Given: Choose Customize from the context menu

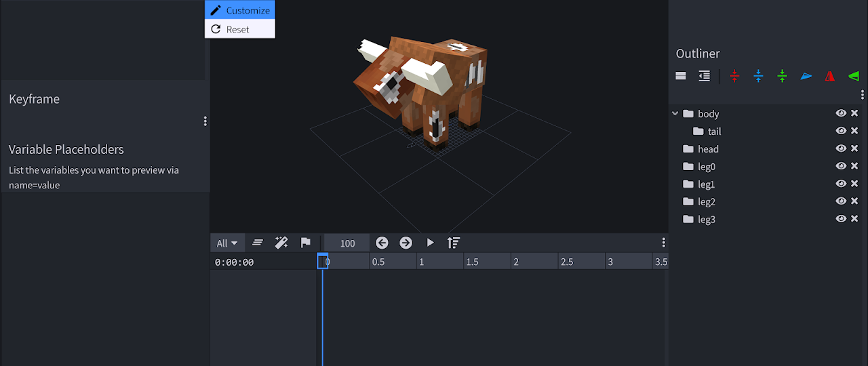Looking at the screenshot, I should point(240,10).
